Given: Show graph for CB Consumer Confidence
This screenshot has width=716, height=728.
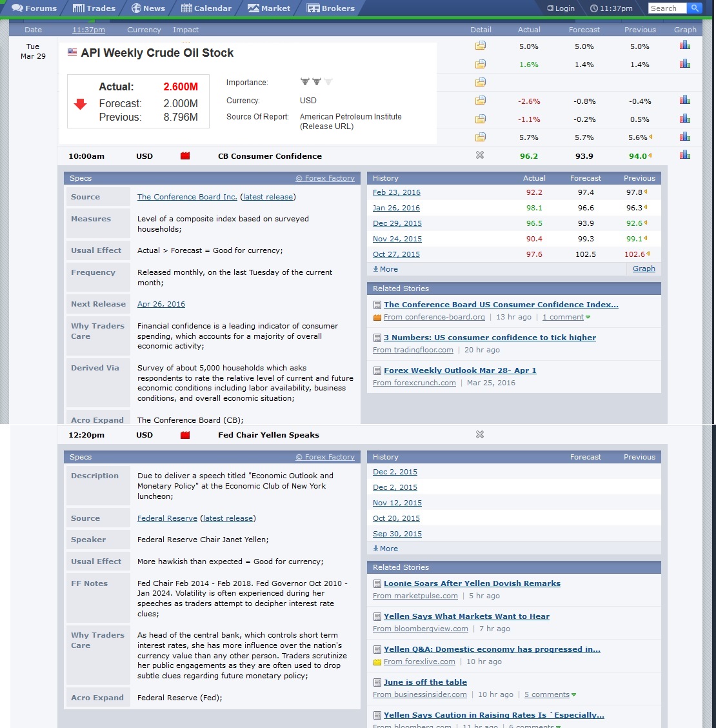Looking at the screenshot, I should coord(685,155).
